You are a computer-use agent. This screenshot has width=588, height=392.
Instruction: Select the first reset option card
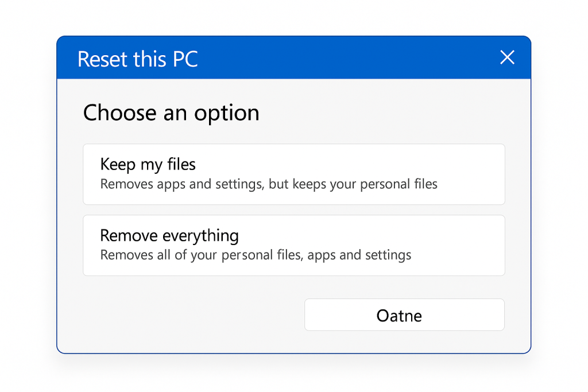pyautogui.click(x=293, y=174)
